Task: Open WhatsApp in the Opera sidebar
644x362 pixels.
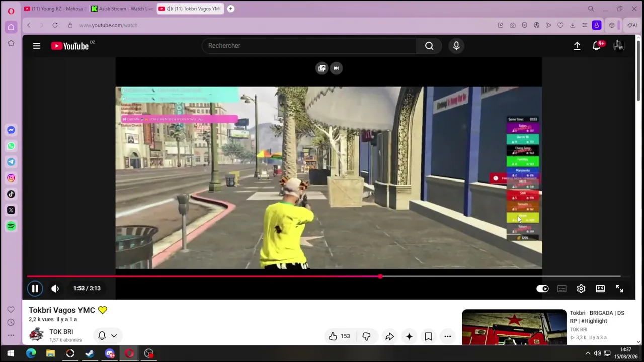Action: tap(11, 146)
